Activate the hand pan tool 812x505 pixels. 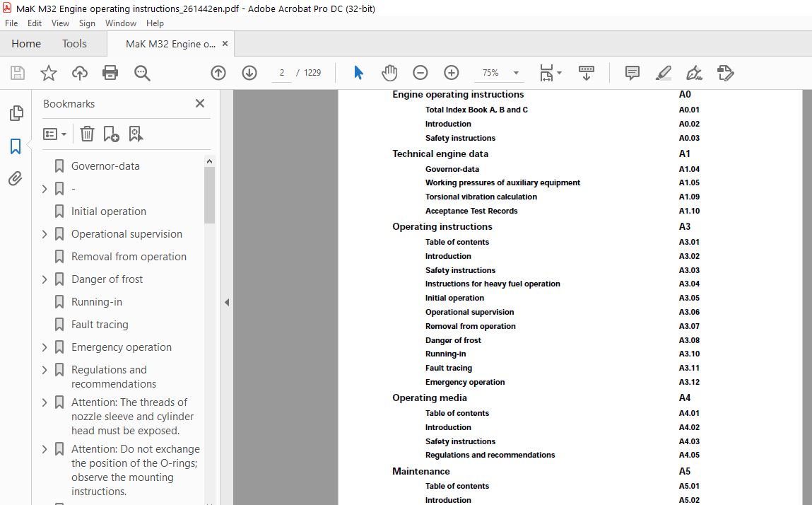pyautogui.click(x=389, y=73)
